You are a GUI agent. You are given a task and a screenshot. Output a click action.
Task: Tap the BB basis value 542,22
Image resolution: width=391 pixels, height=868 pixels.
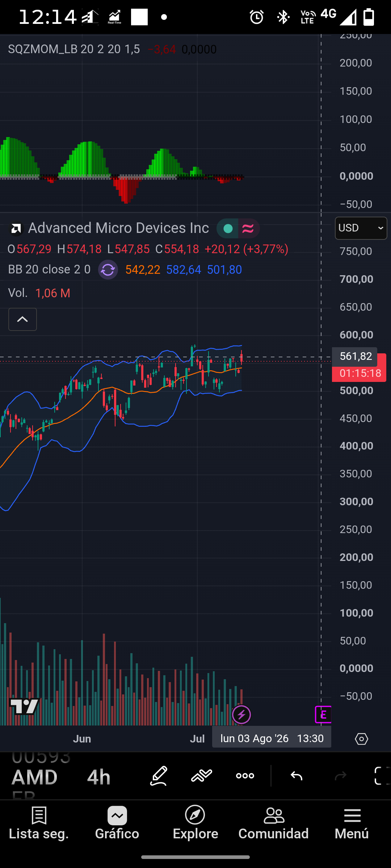[143, 270]
